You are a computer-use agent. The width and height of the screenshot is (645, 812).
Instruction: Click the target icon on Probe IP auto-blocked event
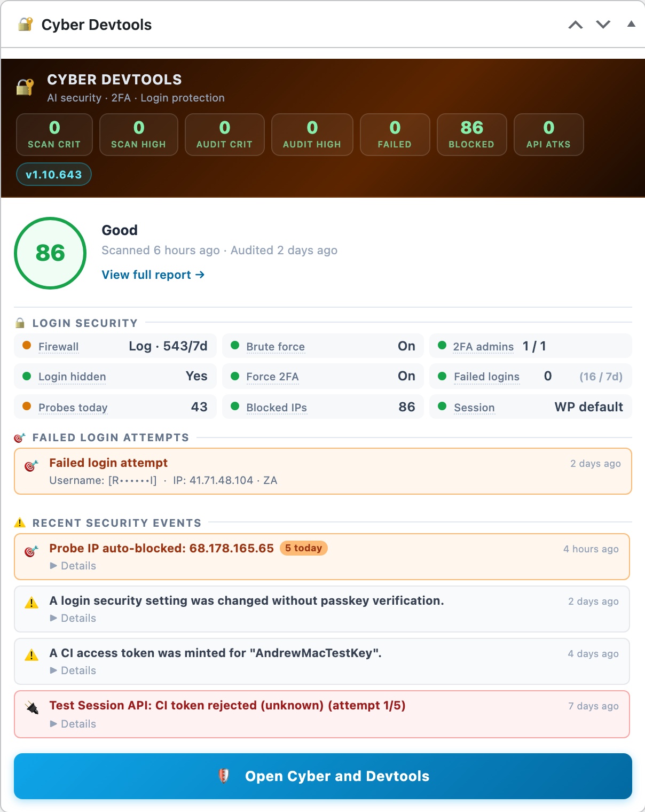[x=32, y=551]
